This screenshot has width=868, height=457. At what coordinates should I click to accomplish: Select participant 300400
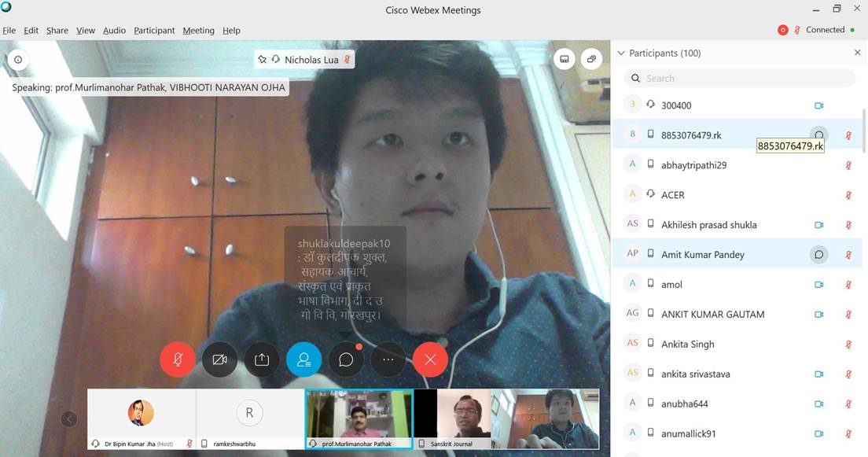[x=737, y=105]
